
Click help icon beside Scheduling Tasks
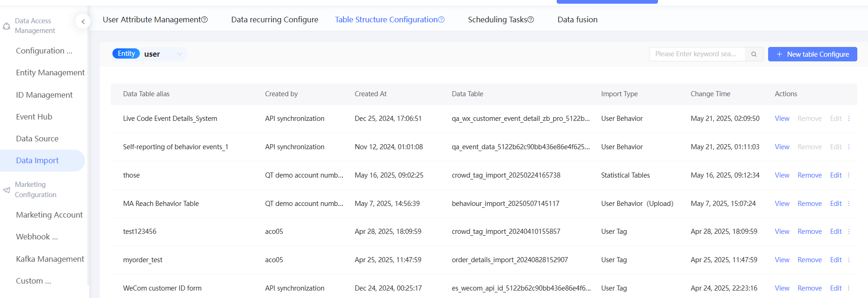pyautogui.click(x=531, y=20)
